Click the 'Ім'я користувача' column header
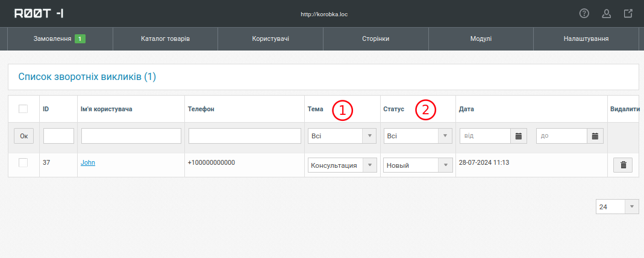Viewport: 644px width, 258px height. (x=107, y=109)
